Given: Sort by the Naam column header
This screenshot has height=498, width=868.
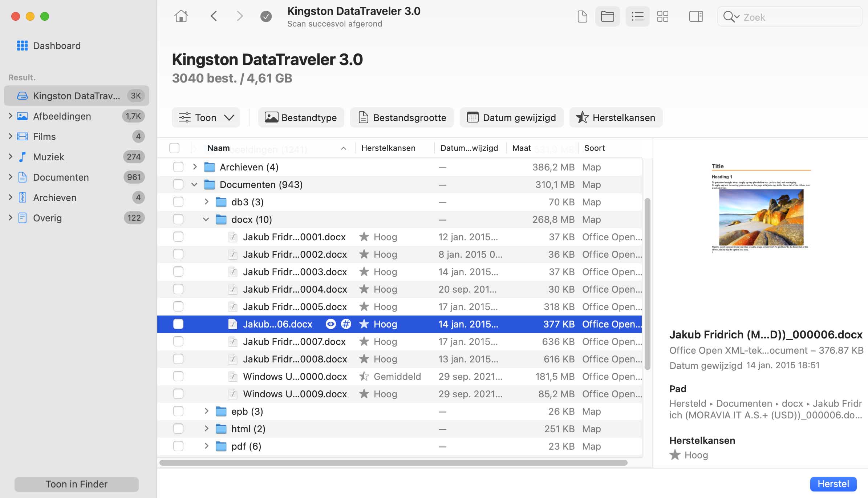Looking at the screenshot, I should point(273,148).
